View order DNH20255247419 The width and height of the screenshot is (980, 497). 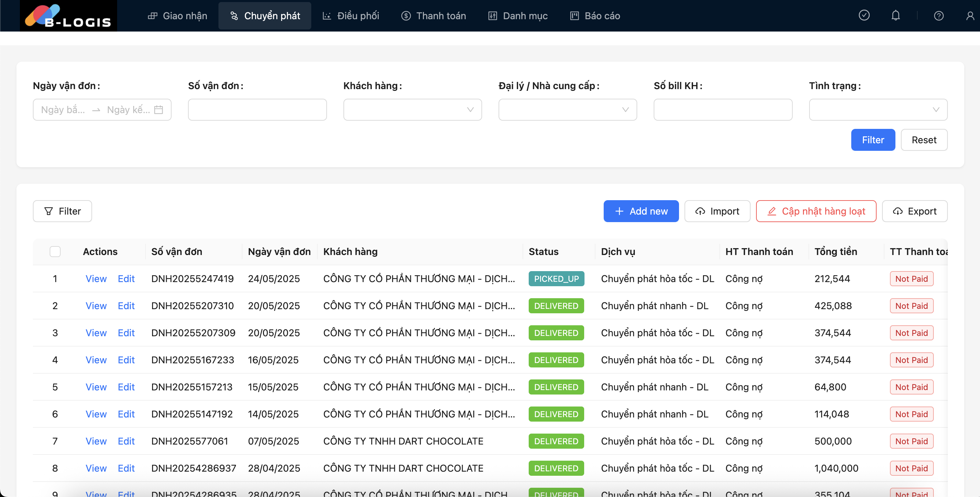point(96,279)
